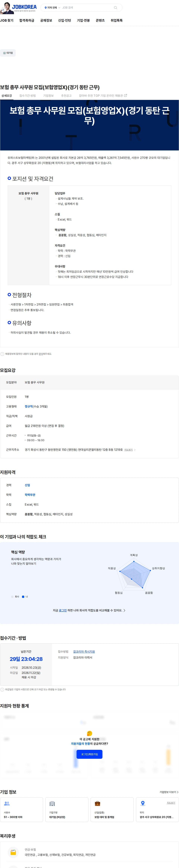Image resolution: width=179 pixels, height=868 pixels.
Task: Click the 대기업 (비상장) text
Action: pyautogui.click(x=57, y=817)
